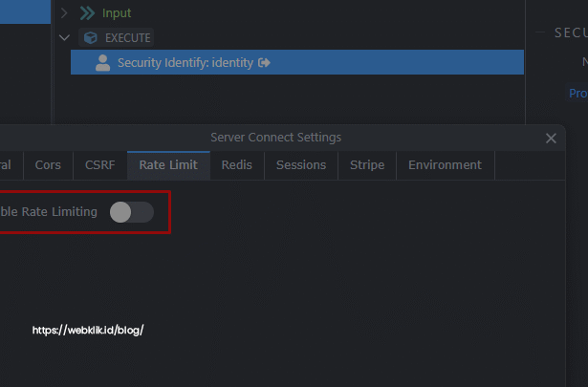Click the EXECUTE label
The height and width of the screenshot is (387, 588).
tap(128, 38)
